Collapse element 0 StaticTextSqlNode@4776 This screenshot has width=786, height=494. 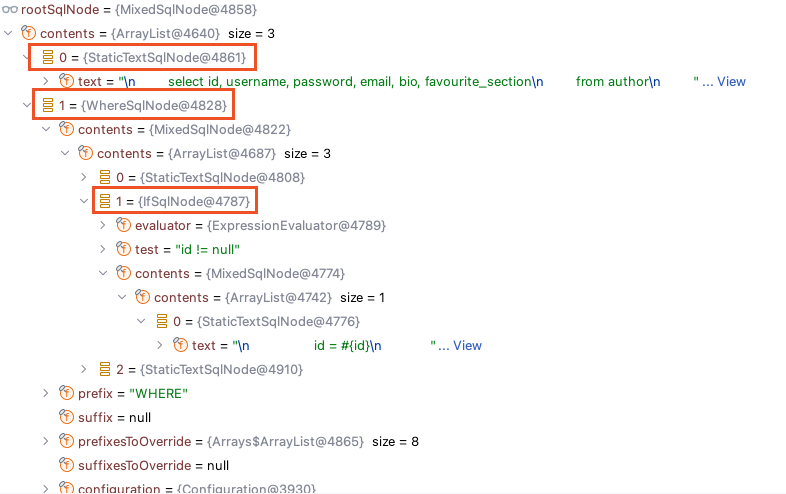tap(141, 321)
